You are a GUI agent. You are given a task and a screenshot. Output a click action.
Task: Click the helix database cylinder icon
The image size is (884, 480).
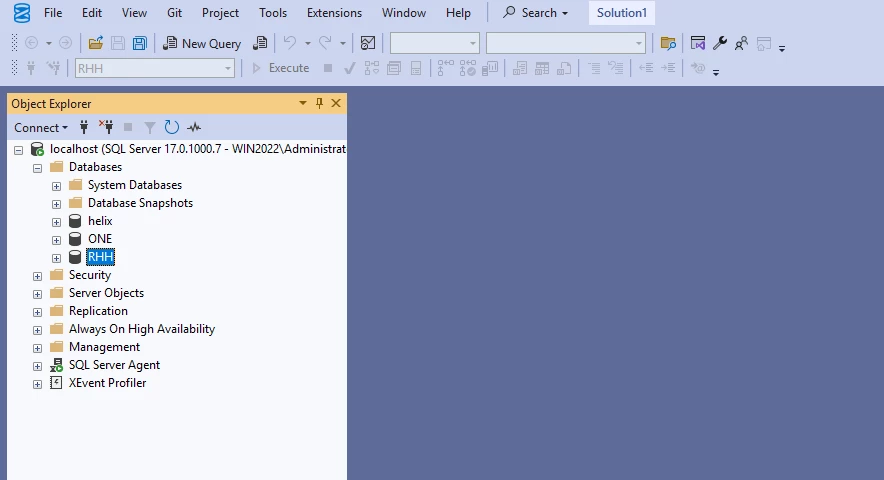tap(75, 221)
